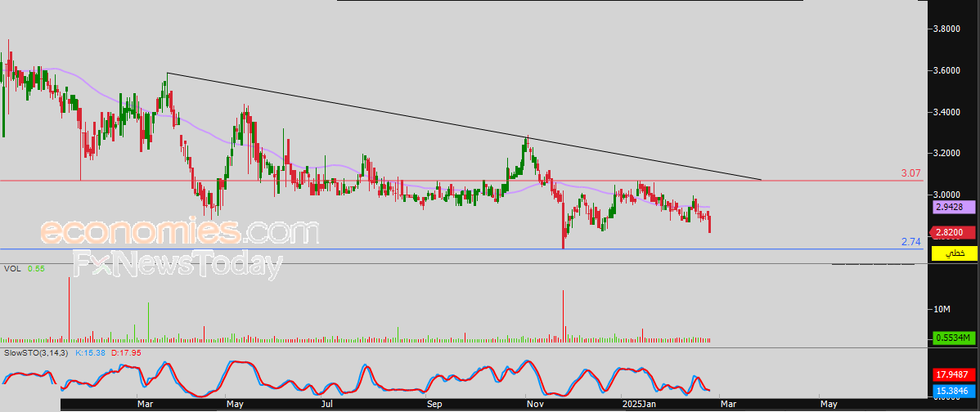Viewport: 980px width, 412px height.
Task: Click the 3.2000 price axis label
Action: [x=946, y=153]
